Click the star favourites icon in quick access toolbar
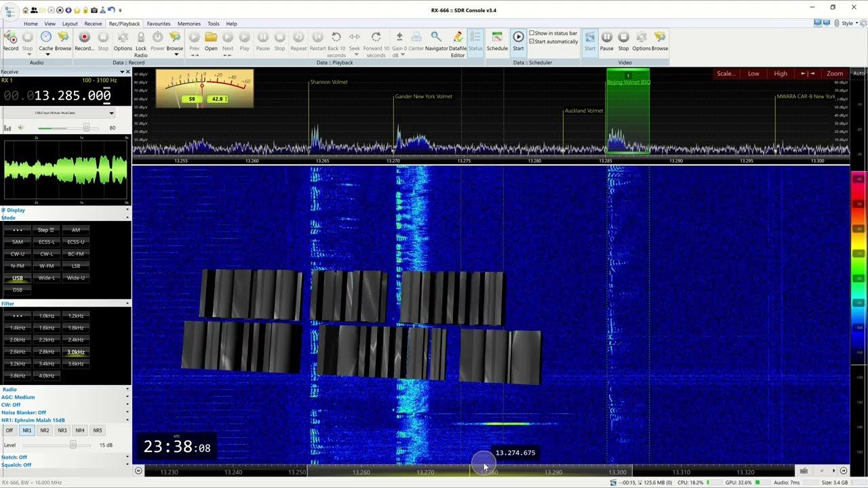 coord(77,10)
